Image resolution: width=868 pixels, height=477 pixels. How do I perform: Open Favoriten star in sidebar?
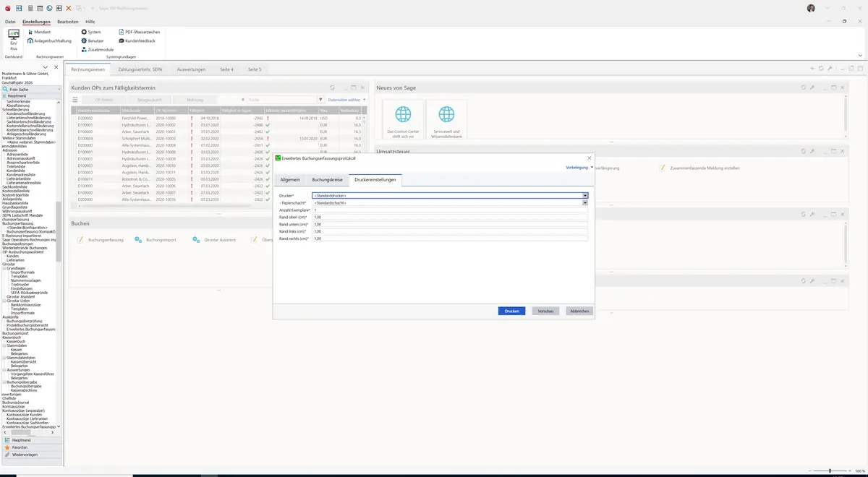[x=31, y=447]
